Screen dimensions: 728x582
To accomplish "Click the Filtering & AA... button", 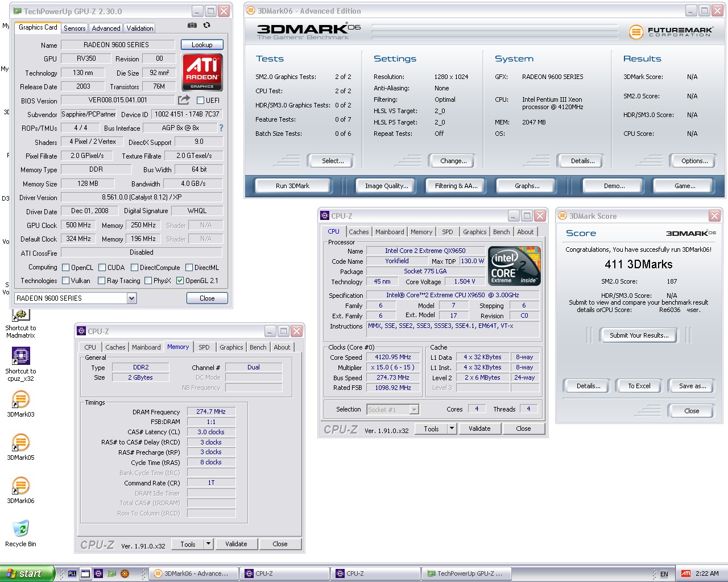I will click(x=456, y=186).
